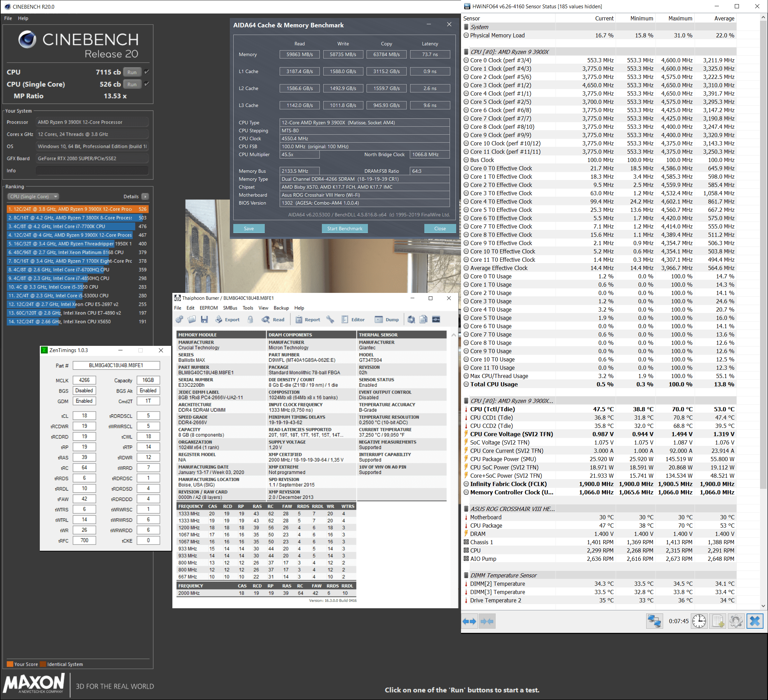Click Save in AIDA64 benchmark window

(x=249, y=228)
